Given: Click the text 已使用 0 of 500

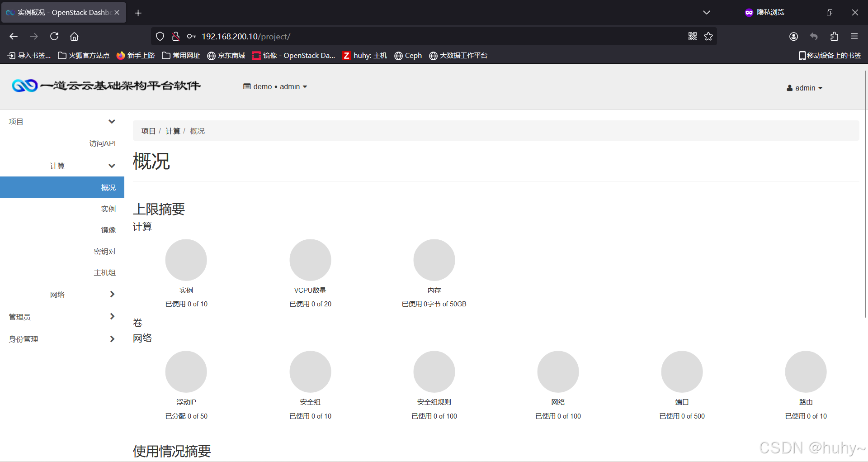Looking at the screenshot, I should click(x=682, y=416).
